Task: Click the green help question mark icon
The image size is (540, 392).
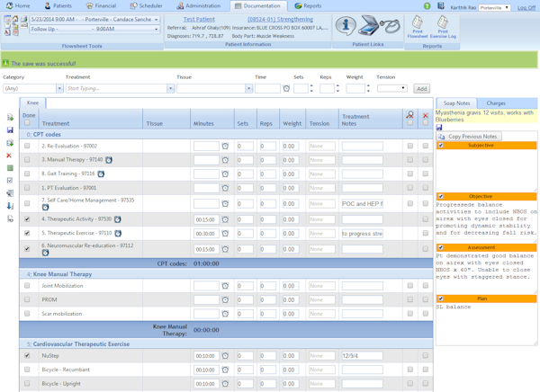Action: point(427,6)
